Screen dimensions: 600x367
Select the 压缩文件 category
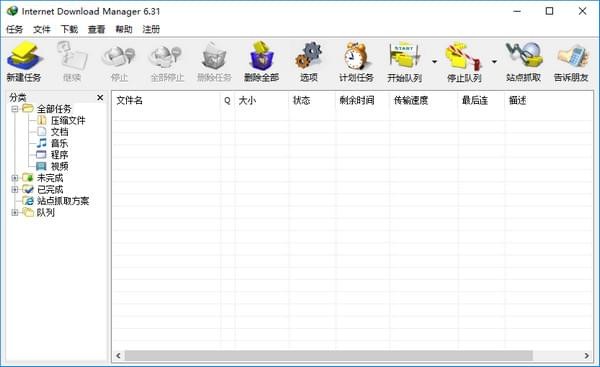tap(68, 121)
